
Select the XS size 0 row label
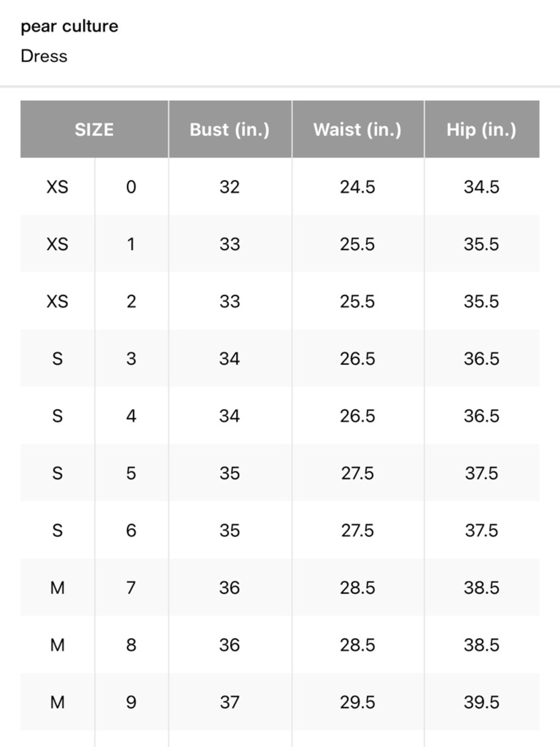pos(57,187)
